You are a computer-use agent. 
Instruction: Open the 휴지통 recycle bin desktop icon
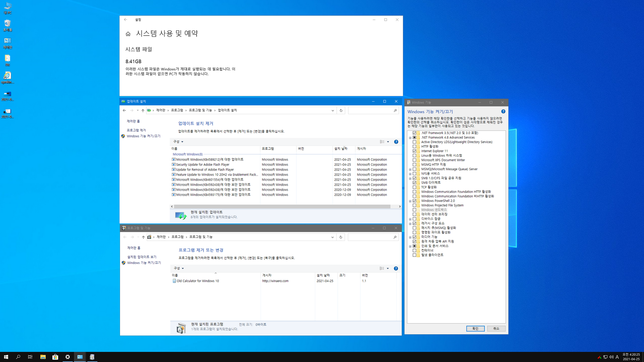[8, 26]
